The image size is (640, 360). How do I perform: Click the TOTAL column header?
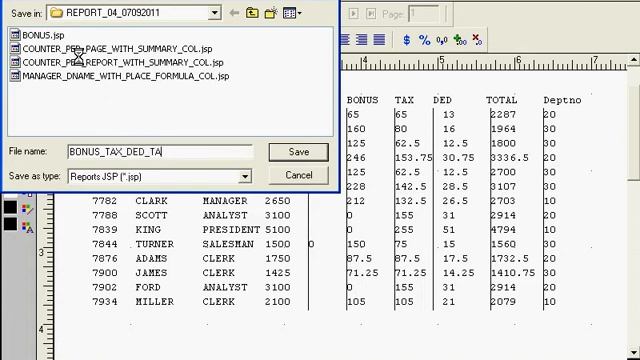(502, 100)
